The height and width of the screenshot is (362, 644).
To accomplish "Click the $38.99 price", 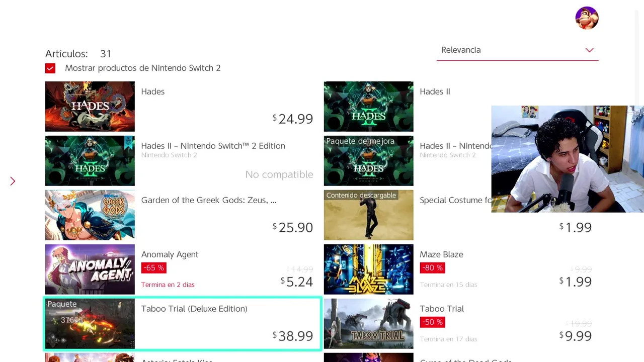I will (x=293, y=336).
